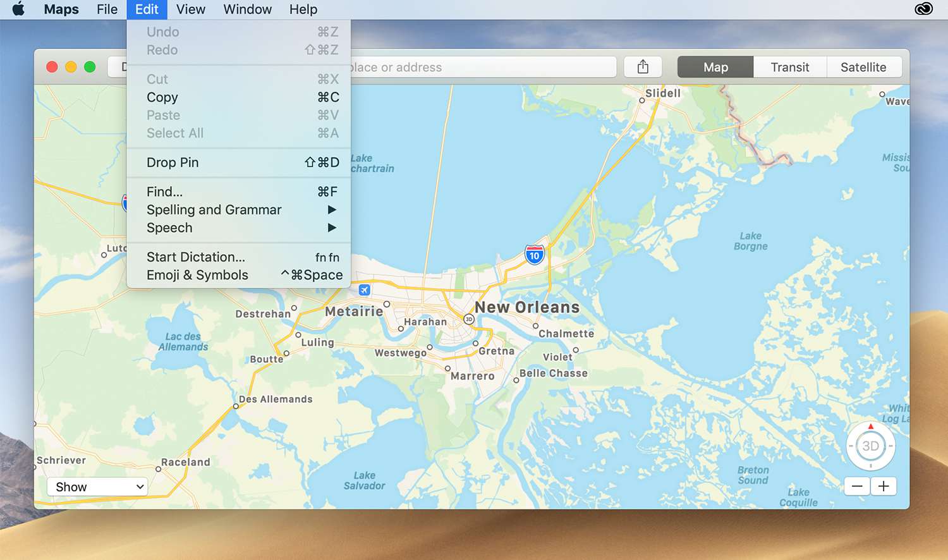Click the Raceland label on map
Screen dimensions: 948x560
(186, 462)
